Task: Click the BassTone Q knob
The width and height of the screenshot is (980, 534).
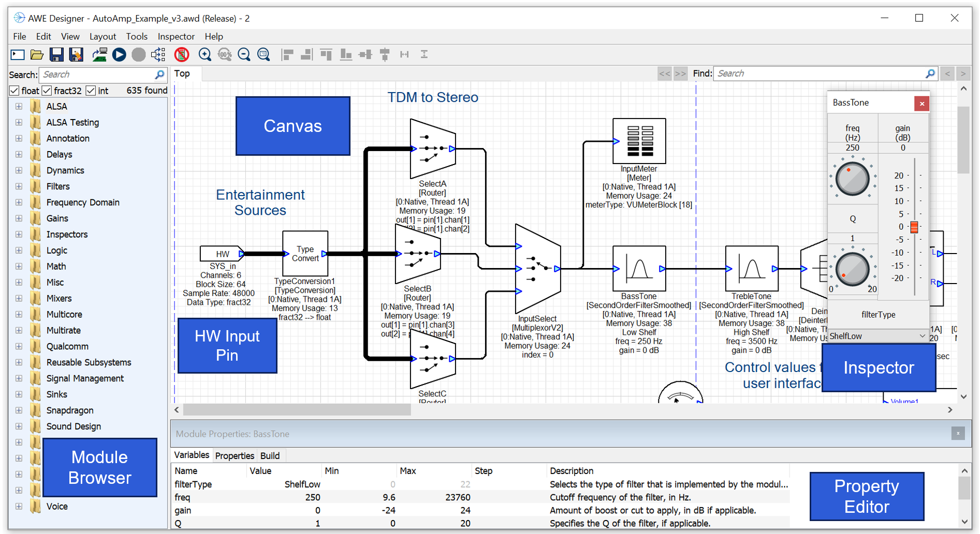Action: (x=852, y=269)
